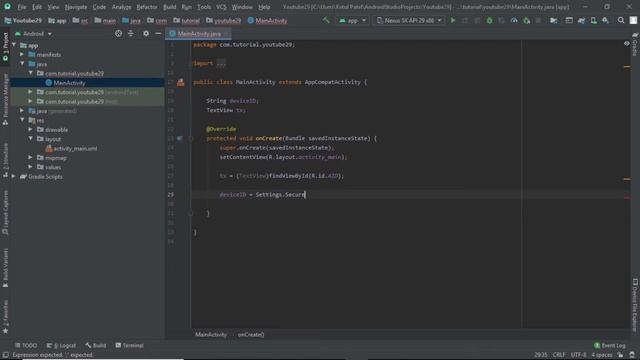Close the MainActivity.java editor tab
Viewport: 640px width, 360px height.
225,34
